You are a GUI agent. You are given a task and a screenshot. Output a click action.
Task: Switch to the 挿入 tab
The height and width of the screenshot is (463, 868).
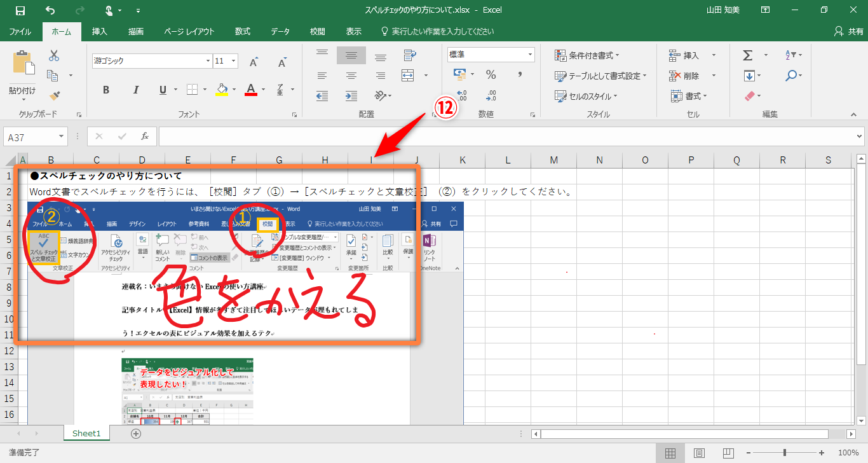[x=100, y=31]
